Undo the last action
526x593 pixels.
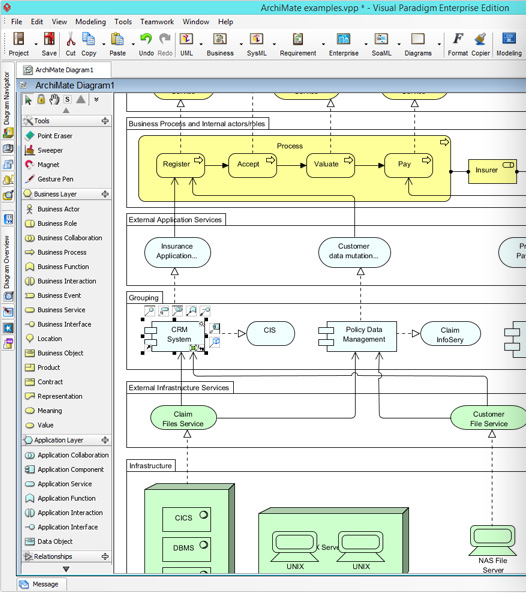click(146, 39)
